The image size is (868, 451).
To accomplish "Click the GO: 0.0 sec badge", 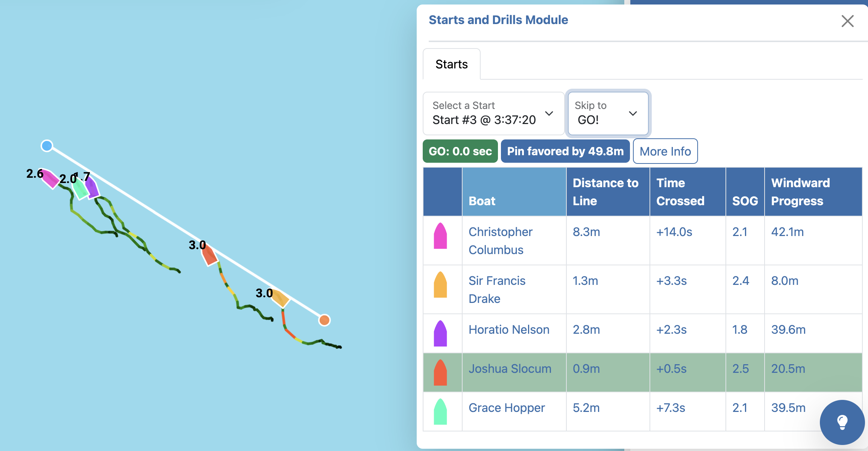I will coord(460,151).
